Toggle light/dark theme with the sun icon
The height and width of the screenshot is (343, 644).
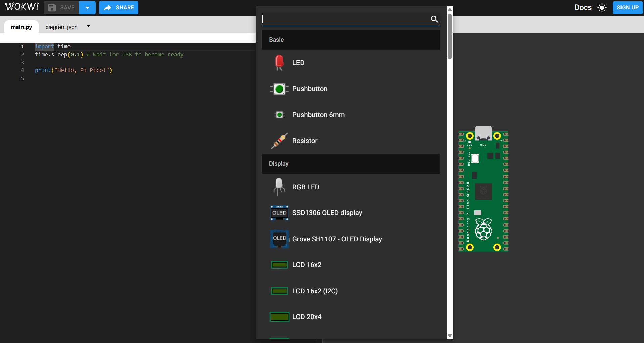click(x=602, y=7)
